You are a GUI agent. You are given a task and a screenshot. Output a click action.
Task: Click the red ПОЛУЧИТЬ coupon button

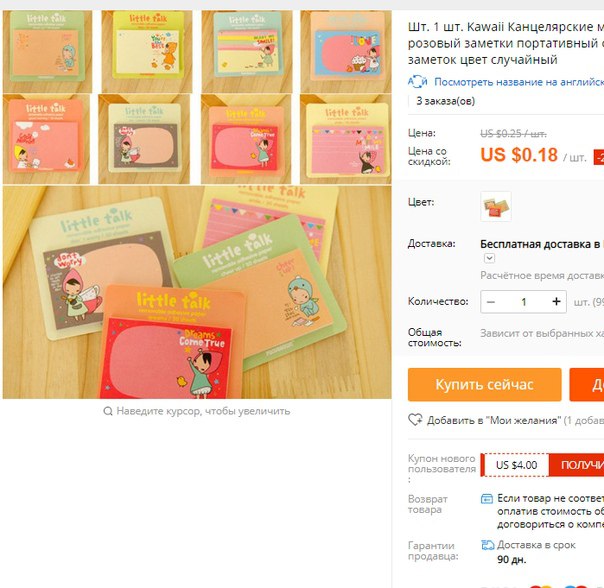coord(577,465)
